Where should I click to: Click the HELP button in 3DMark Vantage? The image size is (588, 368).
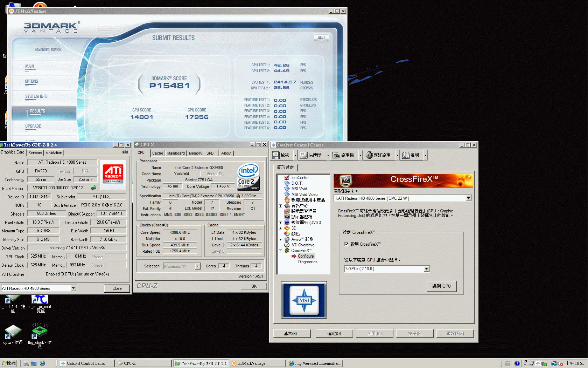tap(321, 38)
